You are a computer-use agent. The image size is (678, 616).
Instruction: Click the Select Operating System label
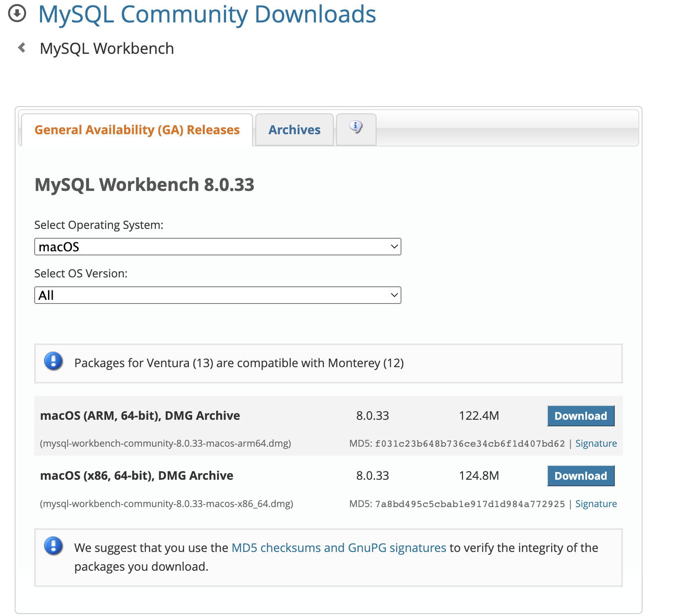coord(99,225)
